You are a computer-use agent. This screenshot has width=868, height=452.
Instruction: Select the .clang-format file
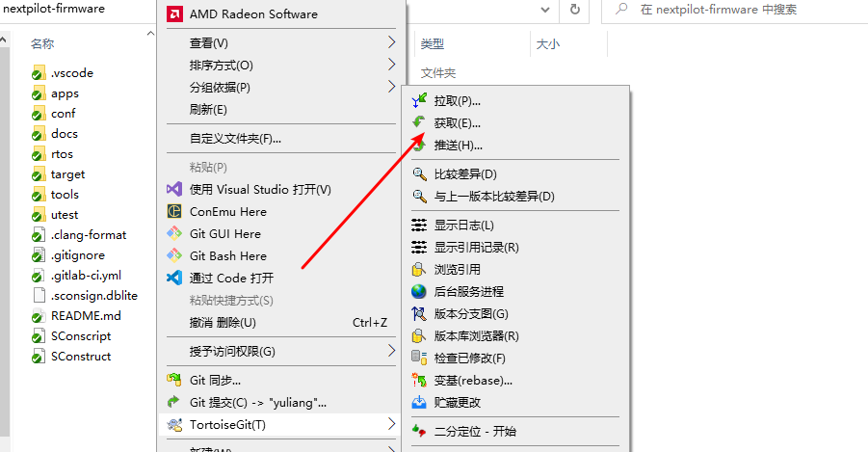click(x=80, y=235)
